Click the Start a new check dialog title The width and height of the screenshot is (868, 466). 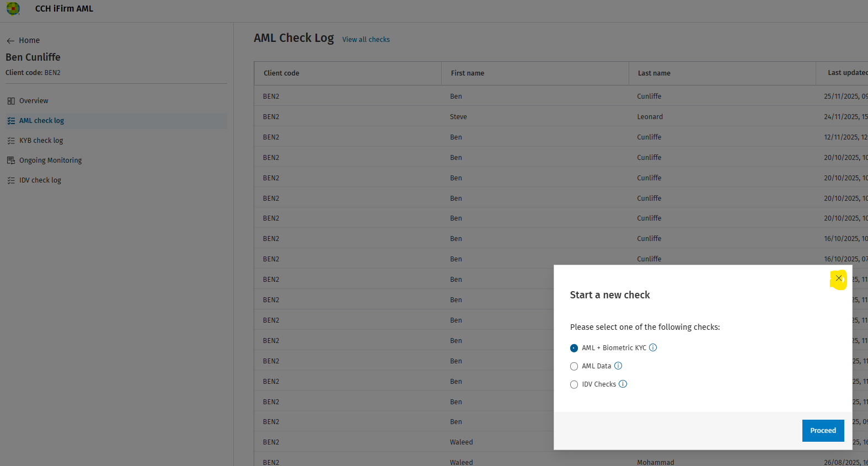[610, 295]
